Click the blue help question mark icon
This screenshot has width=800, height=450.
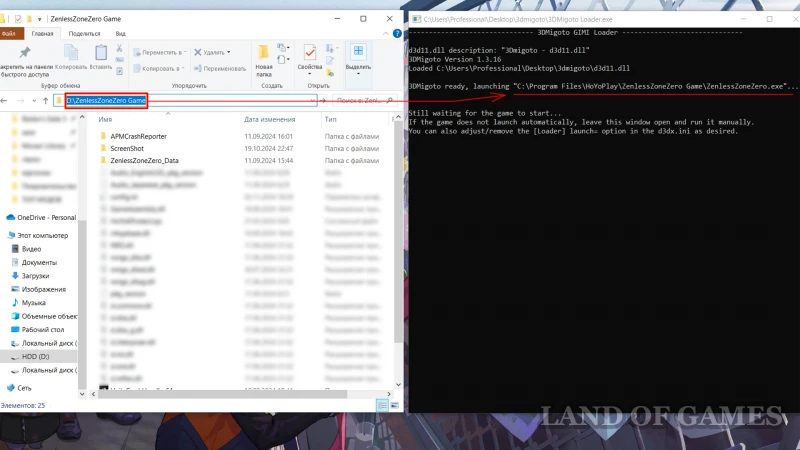pos(397,34)
